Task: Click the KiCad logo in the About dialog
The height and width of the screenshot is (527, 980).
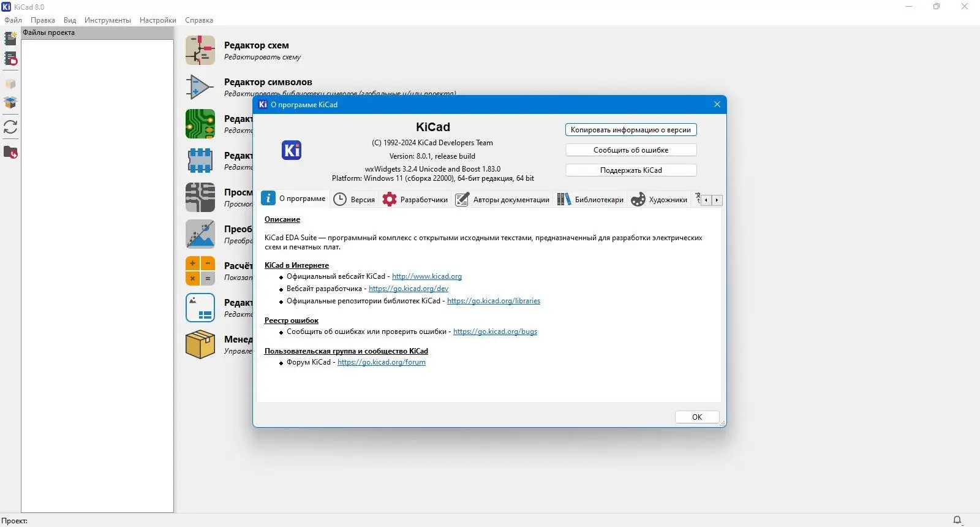Action: 292,150
